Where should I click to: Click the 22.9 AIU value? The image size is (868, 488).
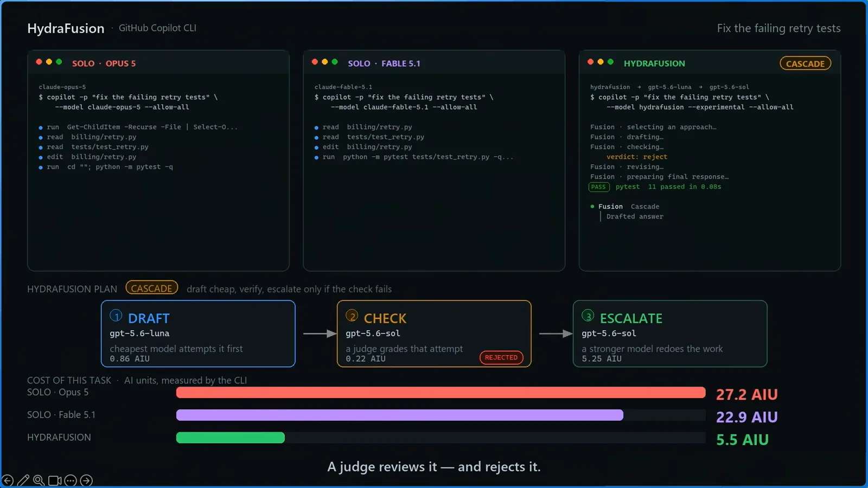pos(746,417)
